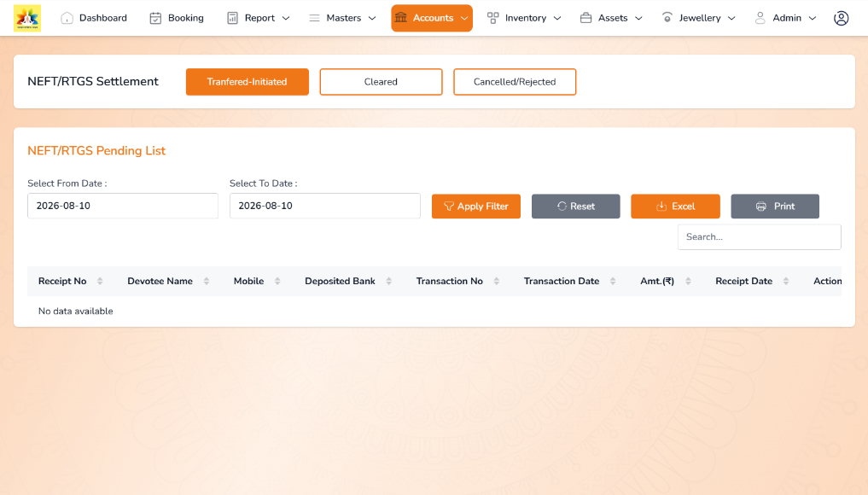Viewport: 868px width, 495px height.
Task: Expand the Admin menu chevron
Action: click(812, 18)
